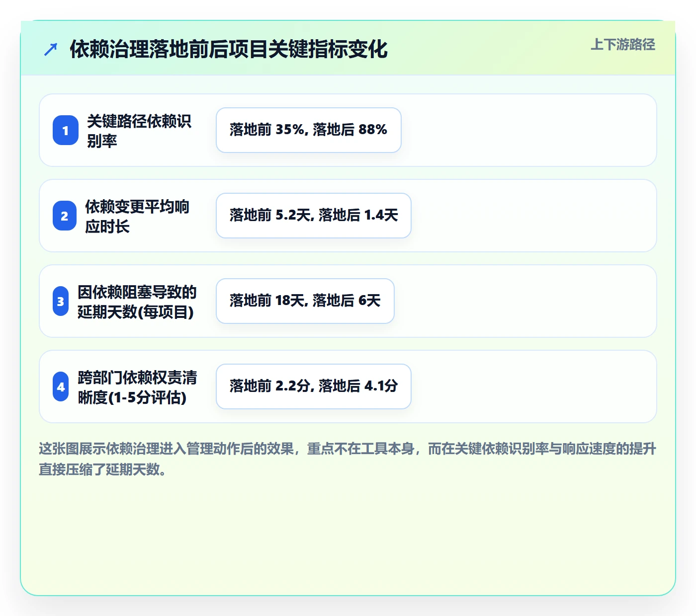The height and width of the screenshot is (616, 696).
Task: Click the 跨部门依赖权责清晰度(1-5分评估) label
Action: [x=137, y=387]
